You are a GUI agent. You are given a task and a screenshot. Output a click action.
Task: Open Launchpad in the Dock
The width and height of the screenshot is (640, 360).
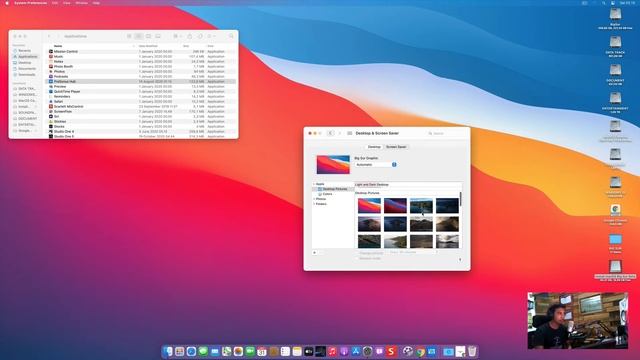(180, 351)
